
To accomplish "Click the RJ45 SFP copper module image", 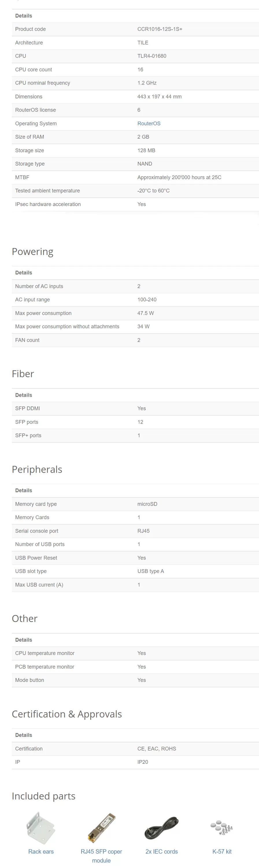I will [101, 827].
